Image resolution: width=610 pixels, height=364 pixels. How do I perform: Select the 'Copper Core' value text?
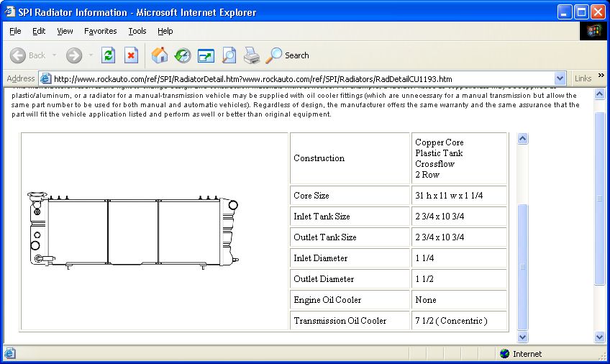pos(440,142)
